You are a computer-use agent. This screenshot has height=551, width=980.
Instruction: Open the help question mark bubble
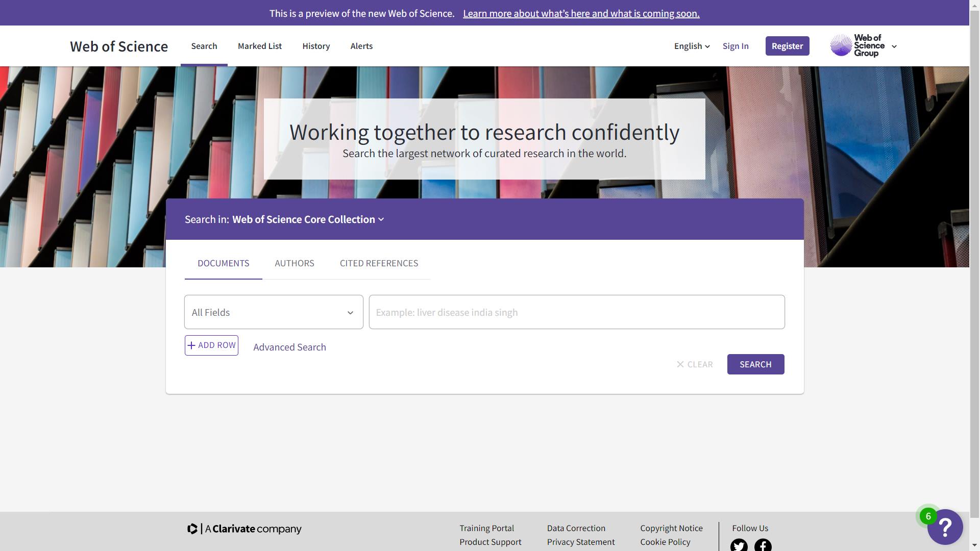945,527
